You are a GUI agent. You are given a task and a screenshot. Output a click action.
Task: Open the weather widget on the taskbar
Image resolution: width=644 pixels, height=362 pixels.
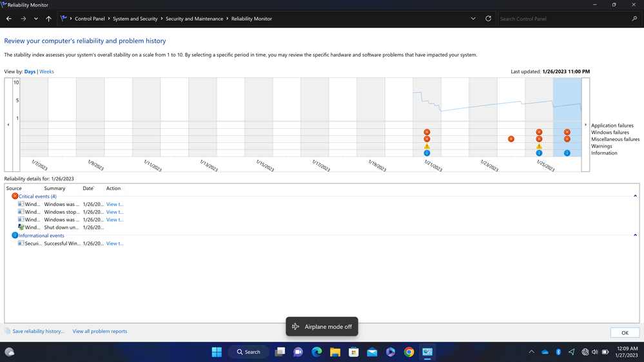pyautogui.click(x=10, y=352)
